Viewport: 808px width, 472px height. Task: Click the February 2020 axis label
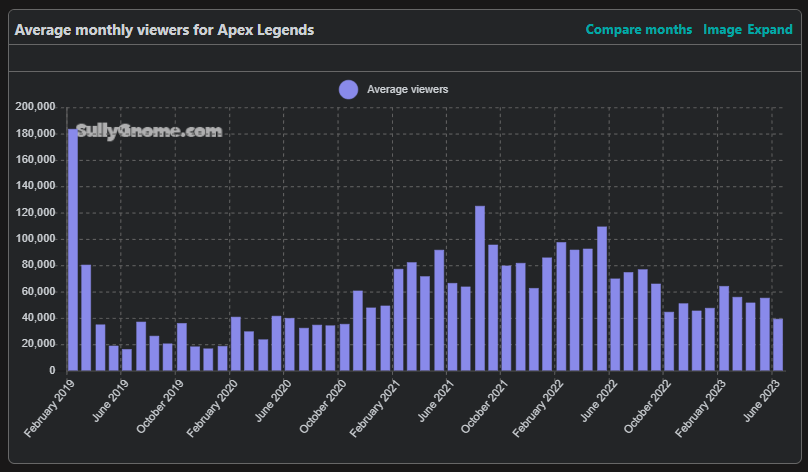212,409
